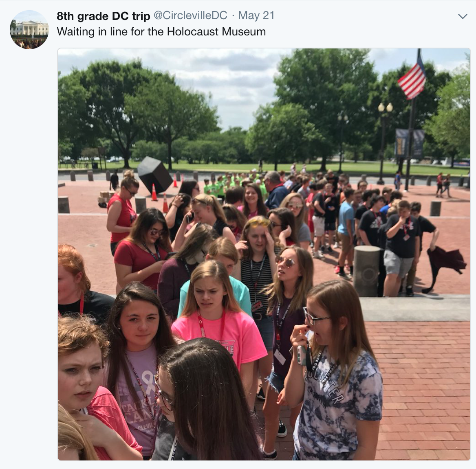Open the May 21 tweet timestamp
Screen dimensions: 476x469
(x=256, y=15)
